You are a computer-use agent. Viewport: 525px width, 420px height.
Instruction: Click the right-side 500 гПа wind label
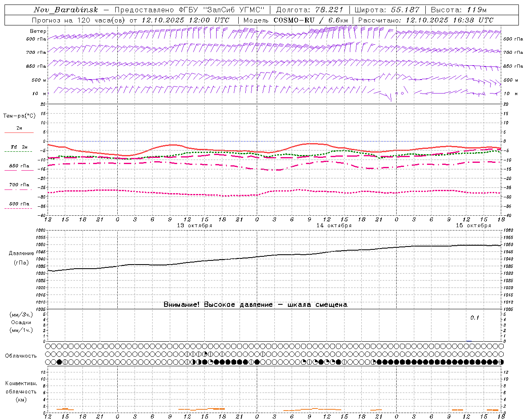[513, 39]
